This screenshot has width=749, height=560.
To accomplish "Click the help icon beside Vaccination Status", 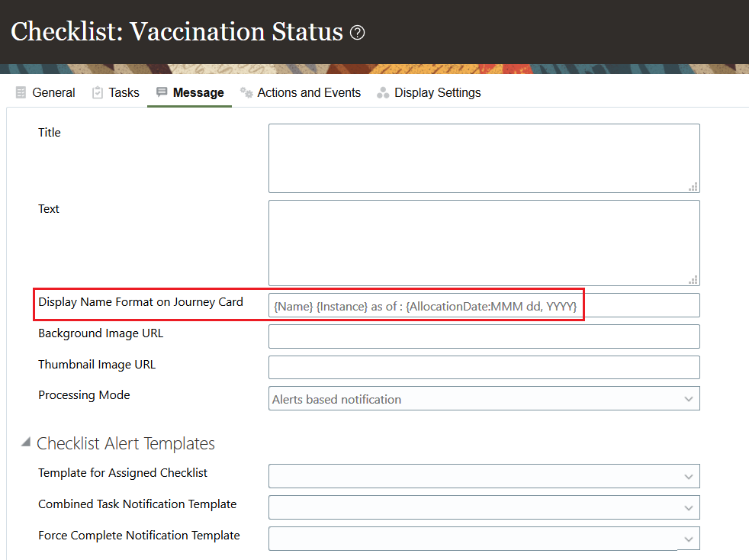I will 357,33.
